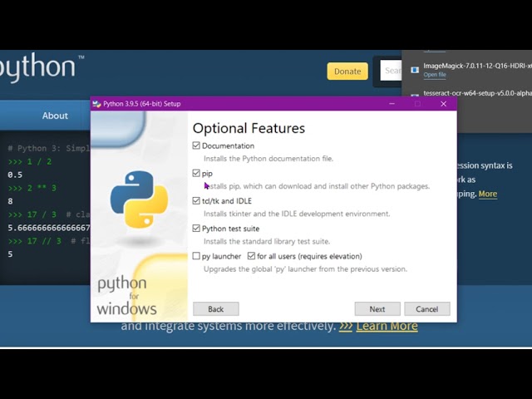Toggle the tcl/tk and IDLE checkbox
This screenshot has width=532, height=399.
click(x=196, y=200)
